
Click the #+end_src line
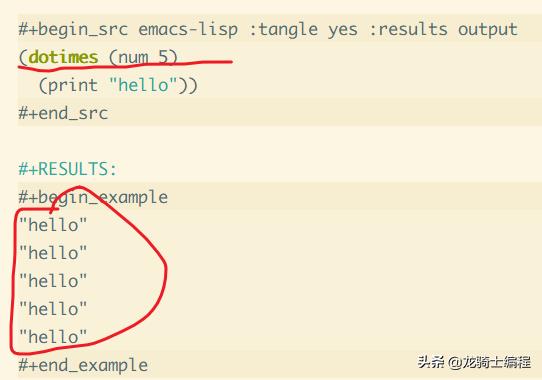63,113
